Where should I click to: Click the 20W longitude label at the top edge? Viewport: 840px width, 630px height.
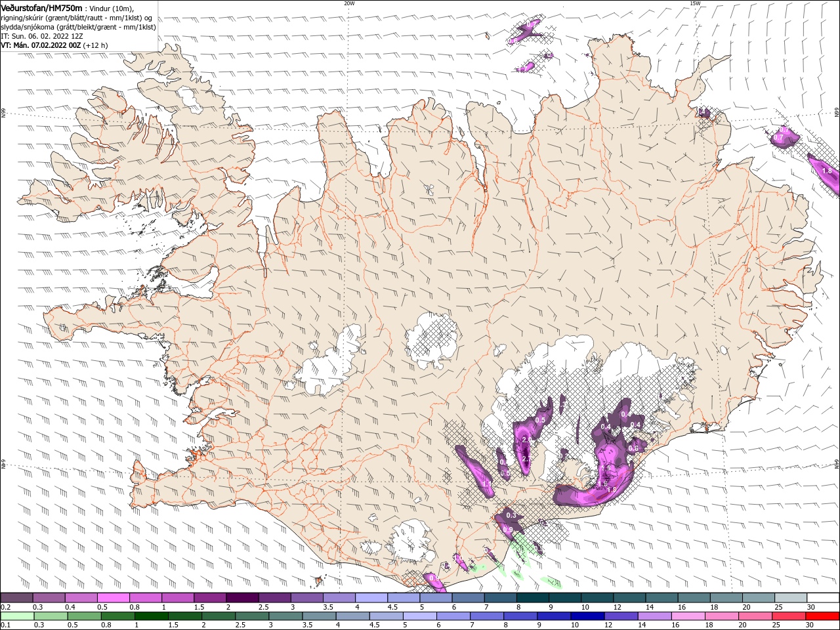pyautogui.click(x=349, y=3)
